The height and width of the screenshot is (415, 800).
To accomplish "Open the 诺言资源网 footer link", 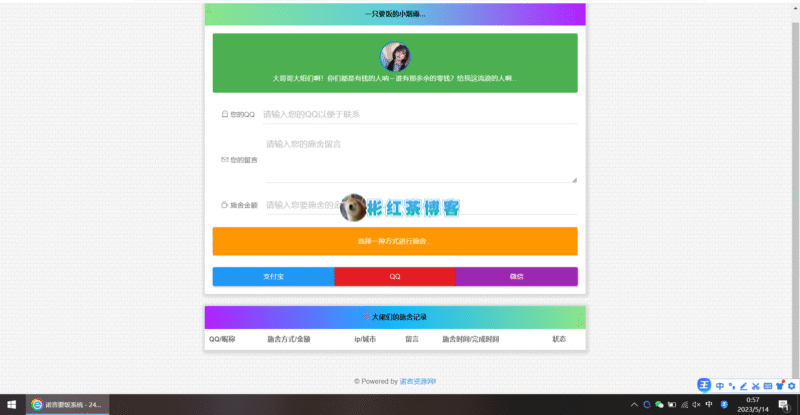I will [417, 381].
